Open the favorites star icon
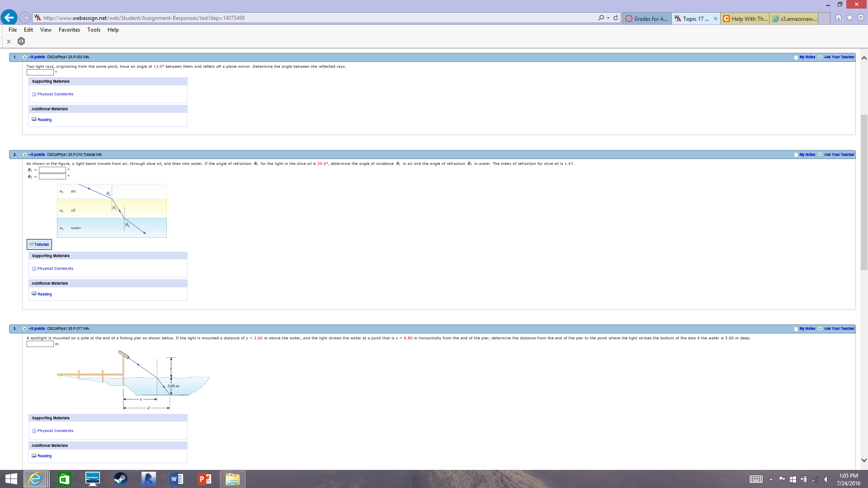This screenshot has width=868, height=488. tap(849, 18)
